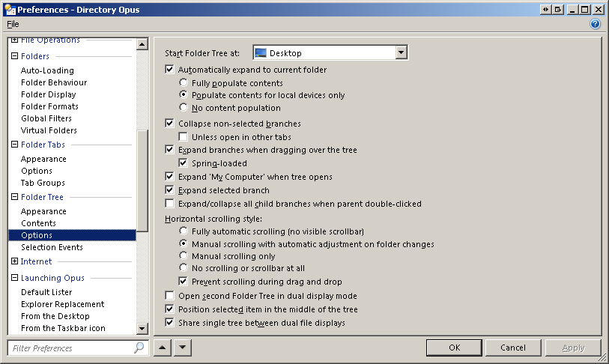609x364 pixels.
Task: Open Options under Folder Tabs
Action: [x=37, y=171]
